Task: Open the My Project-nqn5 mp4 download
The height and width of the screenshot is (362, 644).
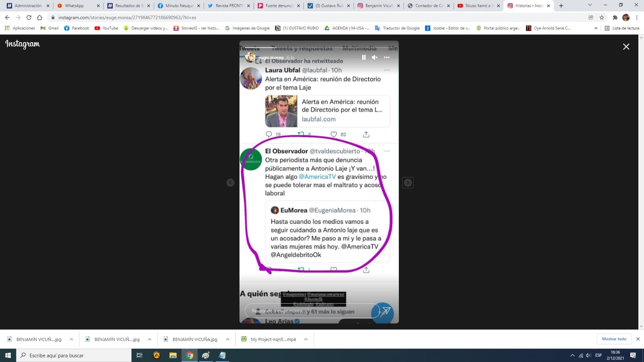Action: (x=268, y=339)
